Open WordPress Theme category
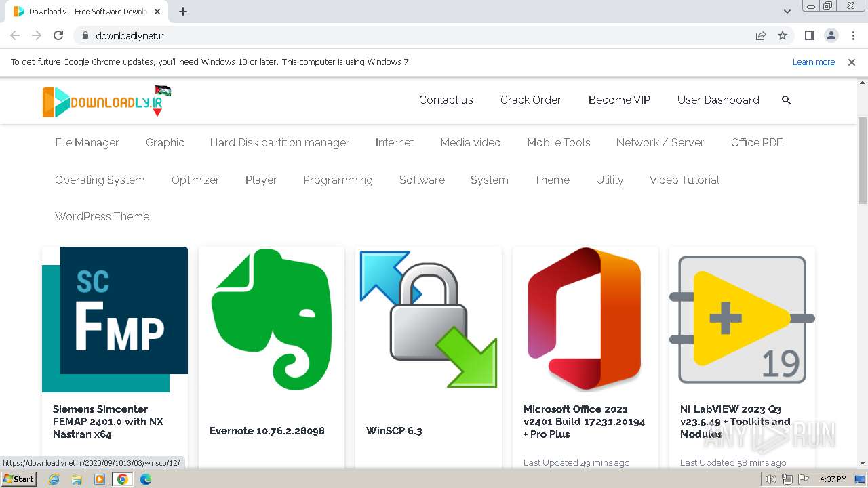This screenshot has width=868, height=488. 102,216
